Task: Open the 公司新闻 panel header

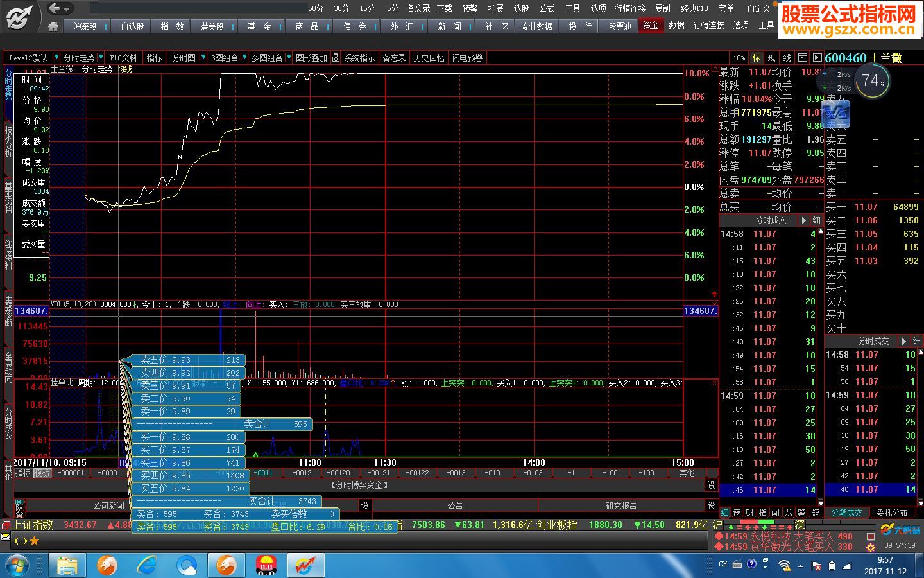Action: pos(108,505)
